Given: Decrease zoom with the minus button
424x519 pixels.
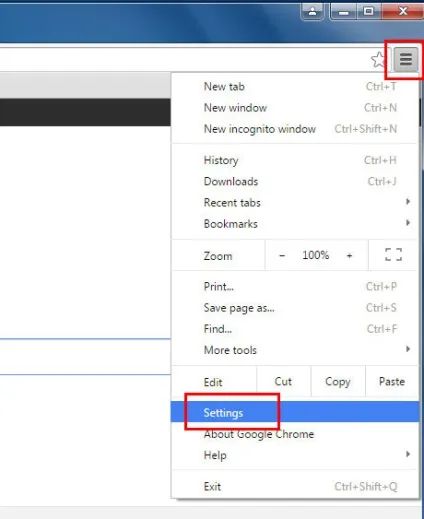Looking at the screenshot, I should [282, 256].
